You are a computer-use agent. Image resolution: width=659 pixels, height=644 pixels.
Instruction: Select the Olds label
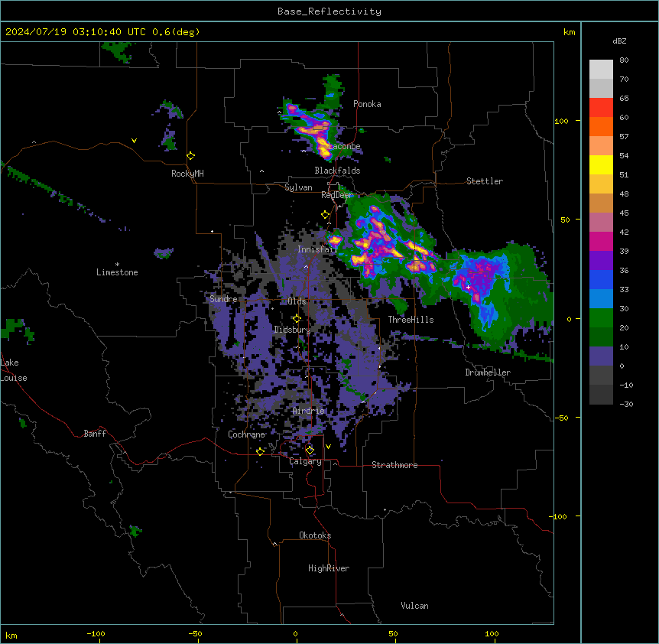tap(297, 301)
